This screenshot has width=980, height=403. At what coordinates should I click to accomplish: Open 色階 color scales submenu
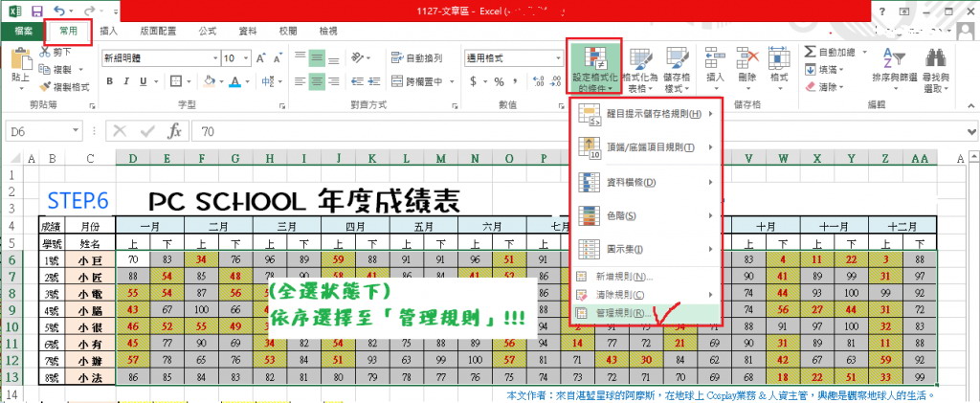646,215
